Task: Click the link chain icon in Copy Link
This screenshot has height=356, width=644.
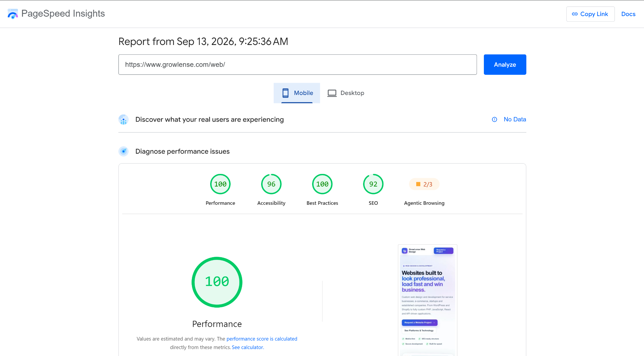Action: click(574, 14)
